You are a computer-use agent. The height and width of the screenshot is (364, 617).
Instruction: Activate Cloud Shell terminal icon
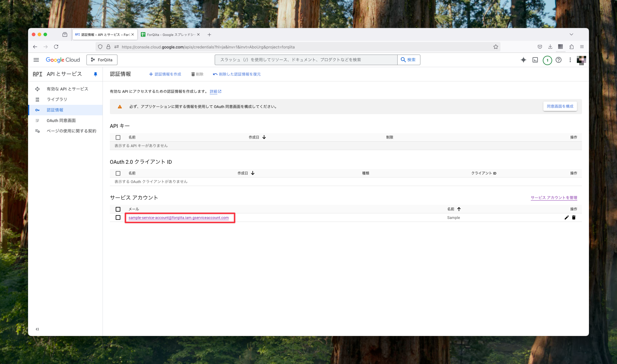pos(535,60)
